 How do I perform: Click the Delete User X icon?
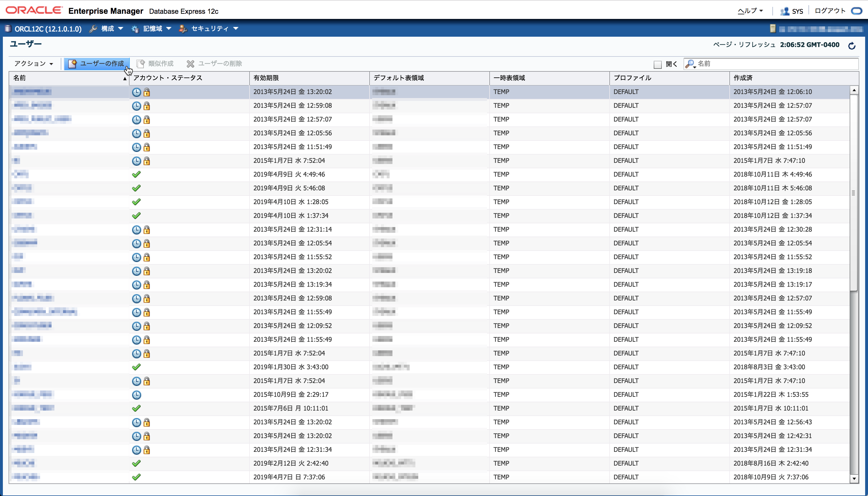pos(190,64)
